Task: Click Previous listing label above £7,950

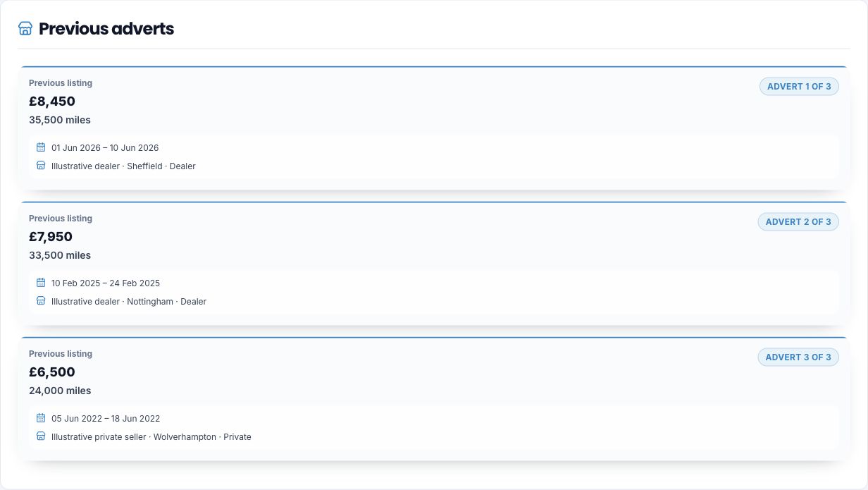Action: [x=61, y=219]
